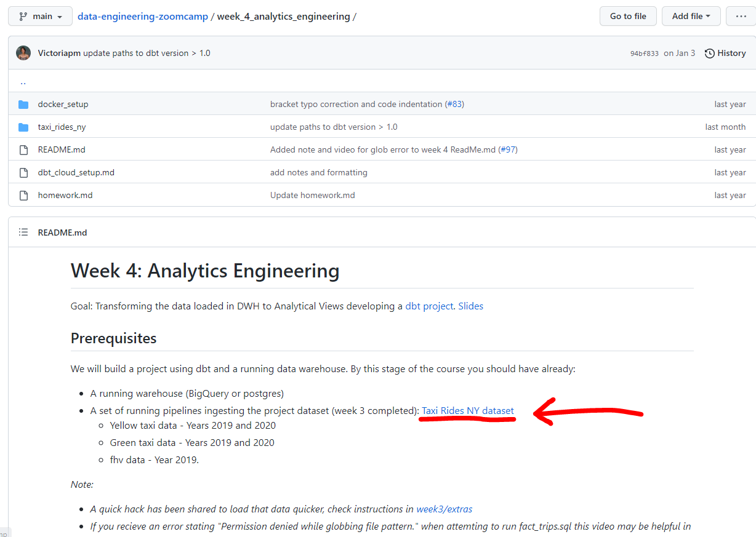The image size is (756, 537).
Task: Click the file icon beside README.md
Action: click(23, 149)
